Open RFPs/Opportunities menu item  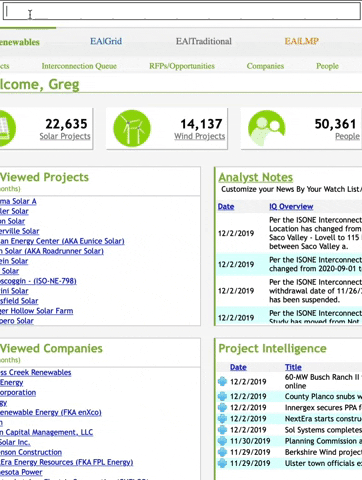pyautogui.click(x=182, y=66)
